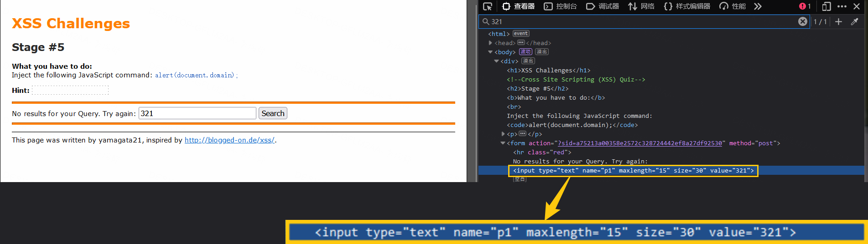Expand the collapsed head element

[490, 43]
